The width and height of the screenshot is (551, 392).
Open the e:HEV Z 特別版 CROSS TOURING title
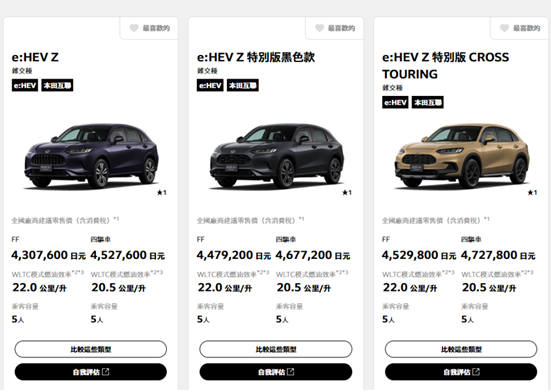tap(446, 65)
